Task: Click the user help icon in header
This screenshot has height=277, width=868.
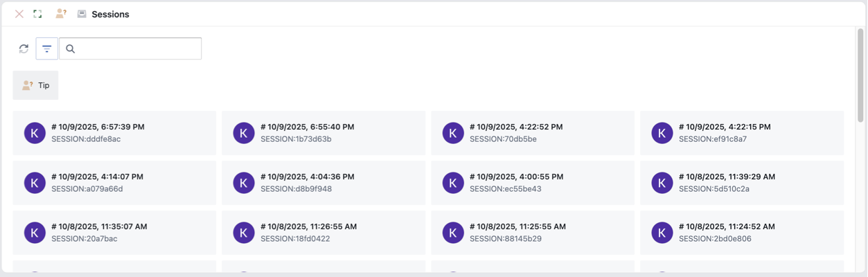Action: pos(61,14)
